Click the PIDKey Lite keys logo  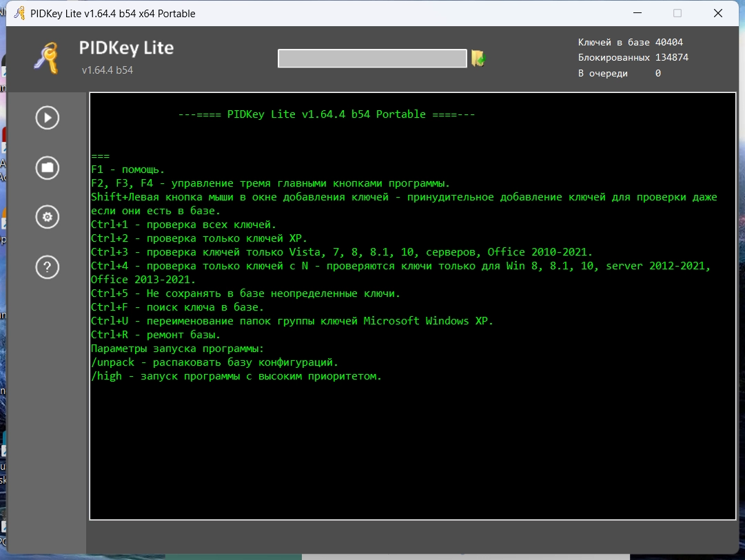click(47, 58)
